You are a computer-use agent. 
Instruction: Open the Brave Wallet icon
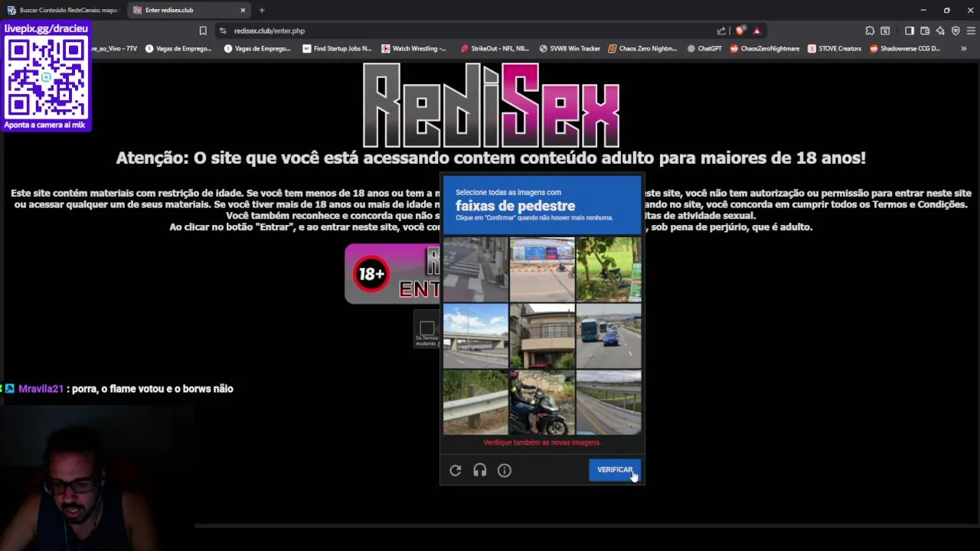(x=925, y=31)
